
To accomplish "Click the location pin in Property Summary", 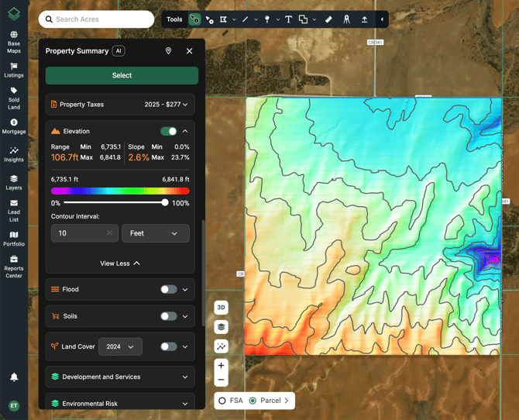I will [x=168, y=51].
